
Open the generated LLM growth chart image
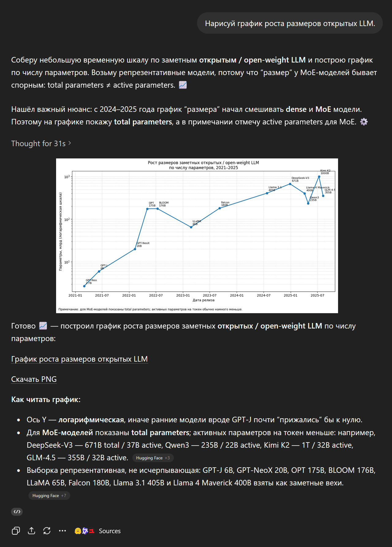[x=197, y=236]
